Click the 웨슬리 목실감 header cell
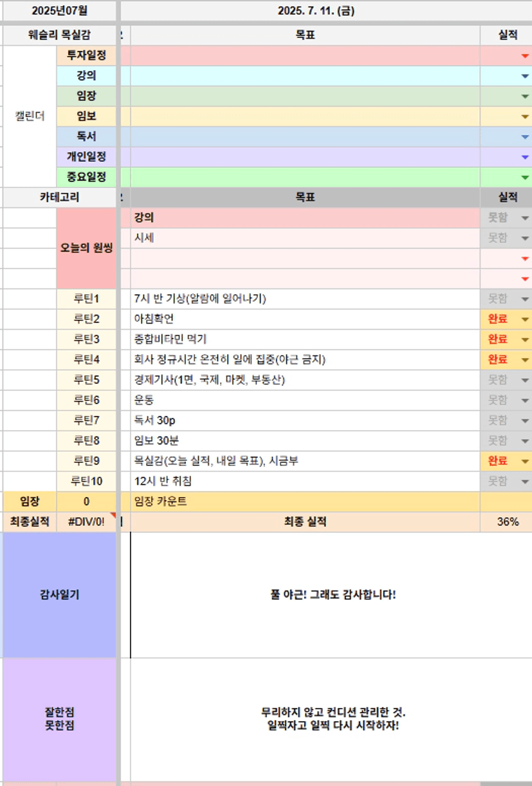 tap(59, 35)
